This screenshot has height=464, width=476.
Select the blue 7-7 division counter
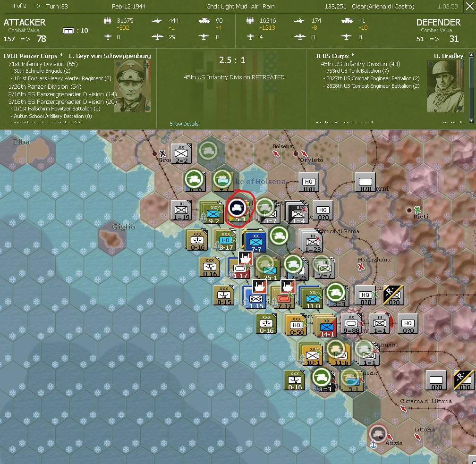tap(255, 242)
